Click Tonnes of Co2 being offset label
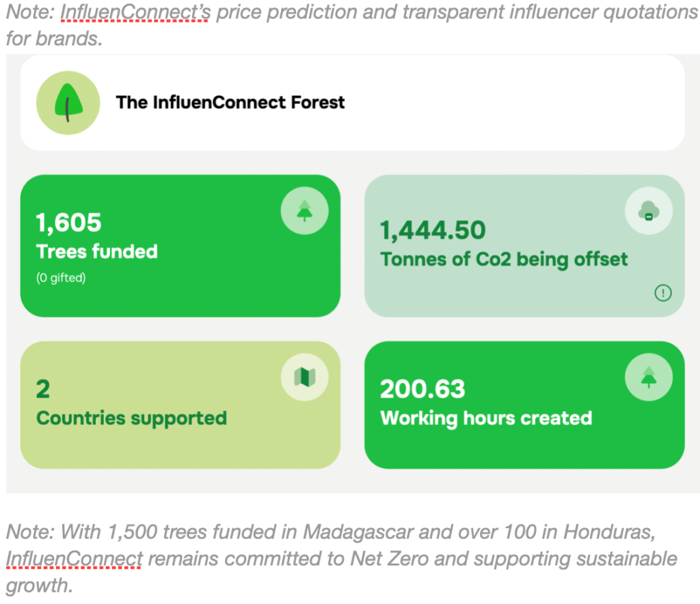This screenshot has width=700, height=604. tap(504, 260)
